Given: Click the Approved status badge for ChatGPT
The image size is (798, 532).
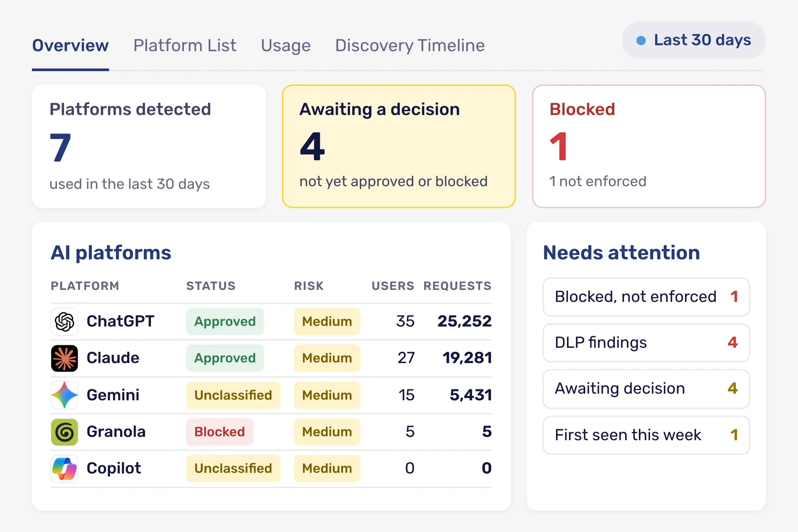Looking at the screenshot, I should tap(225, 321).
